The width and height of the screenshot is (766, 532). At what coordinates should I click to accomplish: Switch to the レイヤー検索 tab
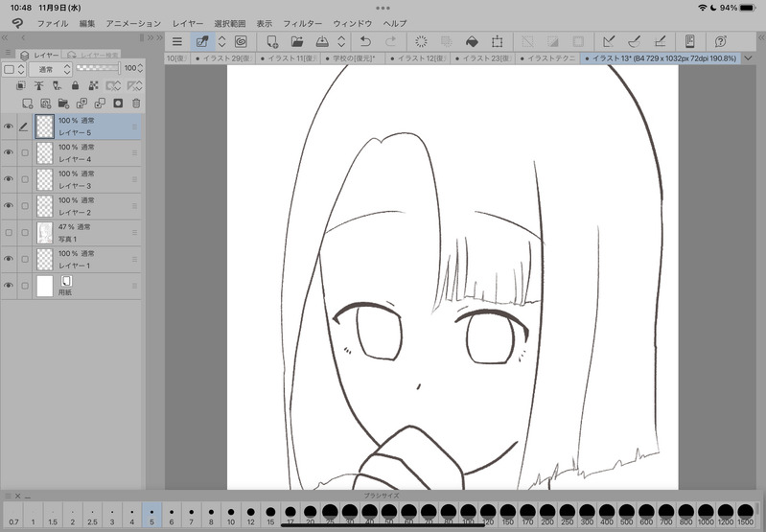coord(93,55)
